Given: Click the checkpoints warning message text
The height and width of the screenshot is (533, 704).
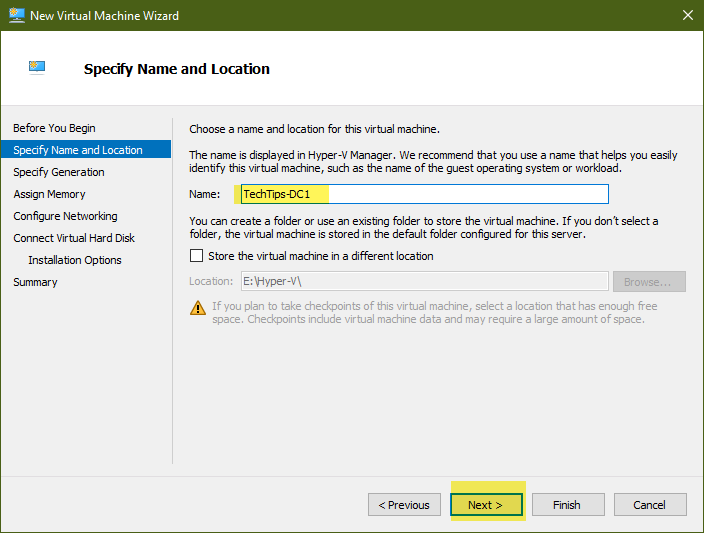Looking at the screenshot, I should (435, 313).
